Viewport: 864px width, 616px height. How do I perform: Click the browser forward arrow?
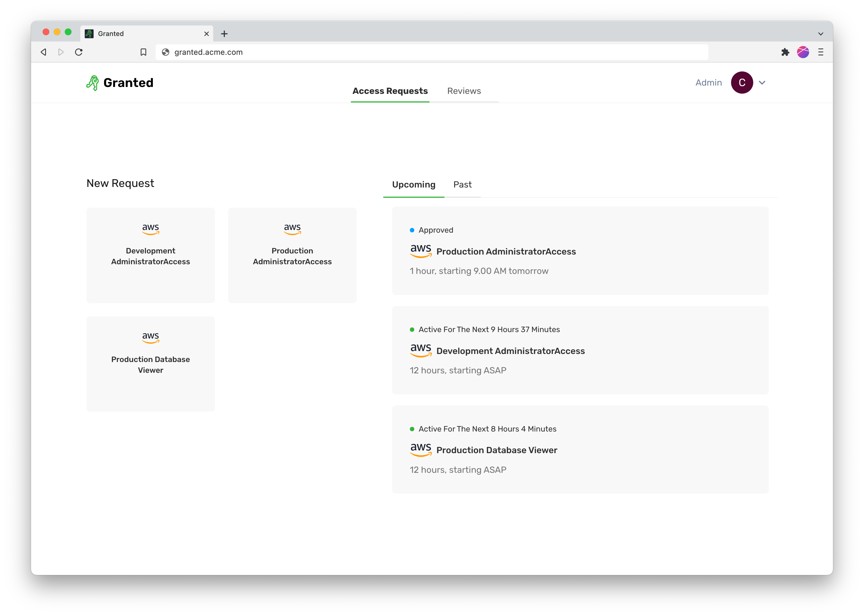click(x=61, y=52)
